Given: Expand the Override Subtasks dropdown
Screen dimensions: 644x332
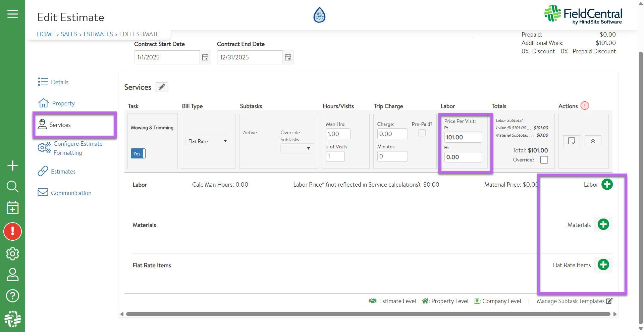Looking at the screenshot, I should tap(297, 148).
